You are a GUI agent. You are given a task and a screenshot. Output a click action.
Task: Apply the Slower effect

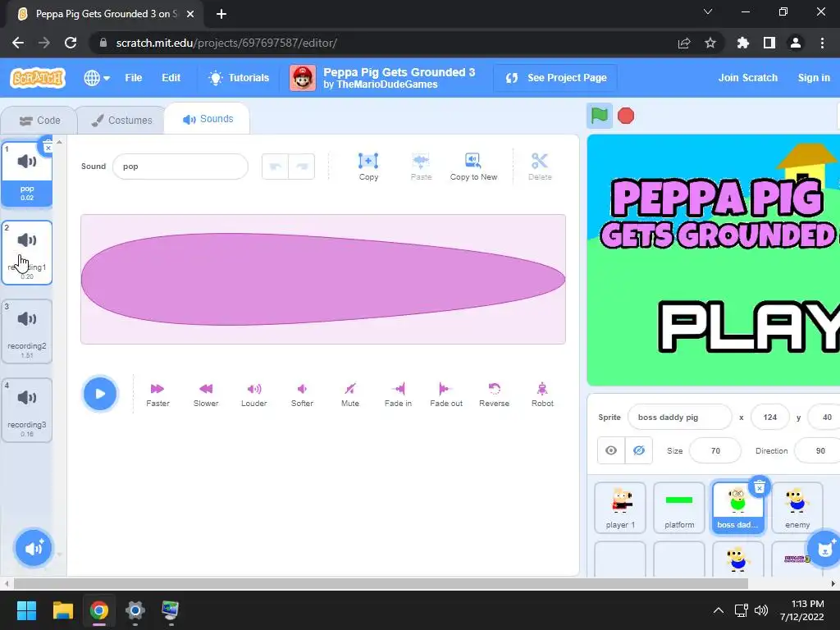tap(206, 395)
